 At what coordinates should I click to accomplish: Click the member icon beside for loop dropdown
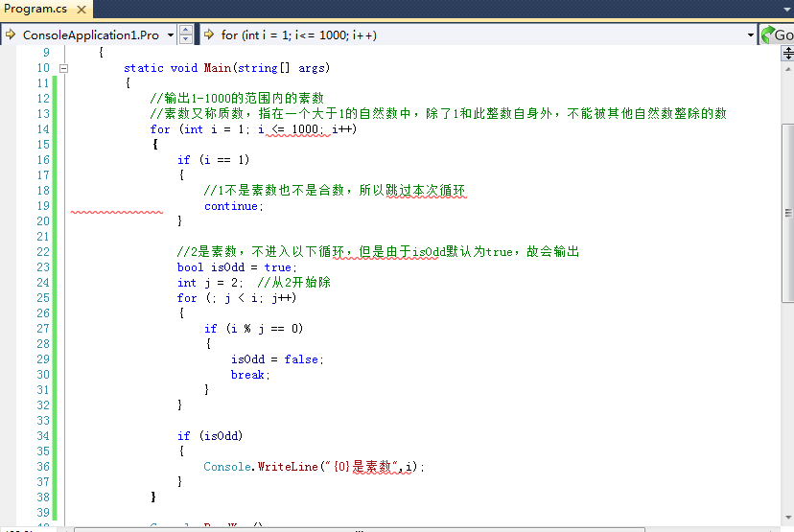click(x=209, y=35)
